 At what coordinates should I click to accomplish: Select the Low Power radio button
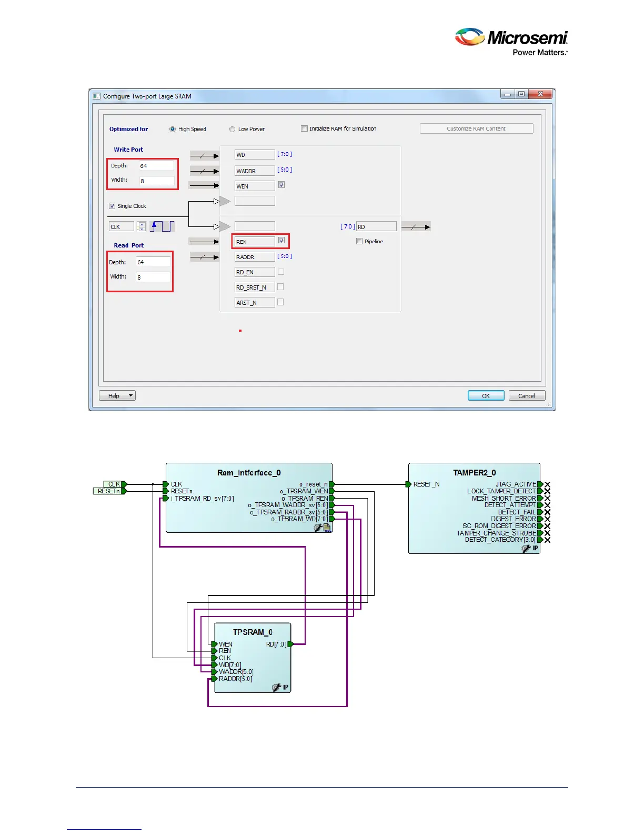tap(232, 129)
